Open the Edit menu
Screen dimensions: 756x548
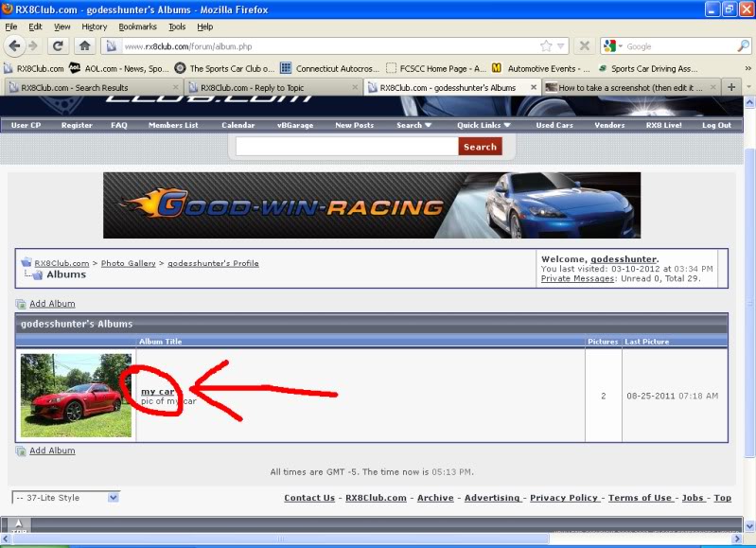click(35, 27)
